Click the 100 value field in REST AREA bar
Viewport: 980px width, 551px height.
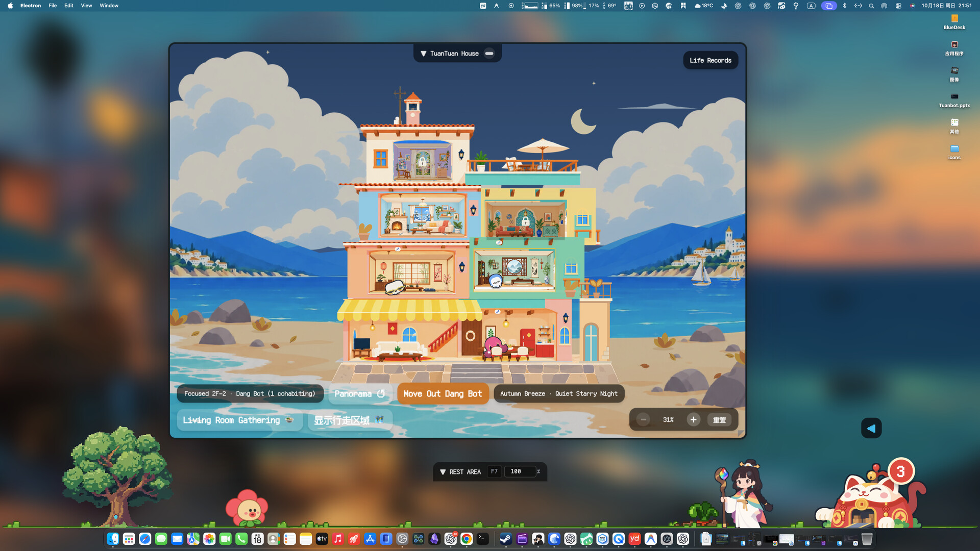(520, 471)
